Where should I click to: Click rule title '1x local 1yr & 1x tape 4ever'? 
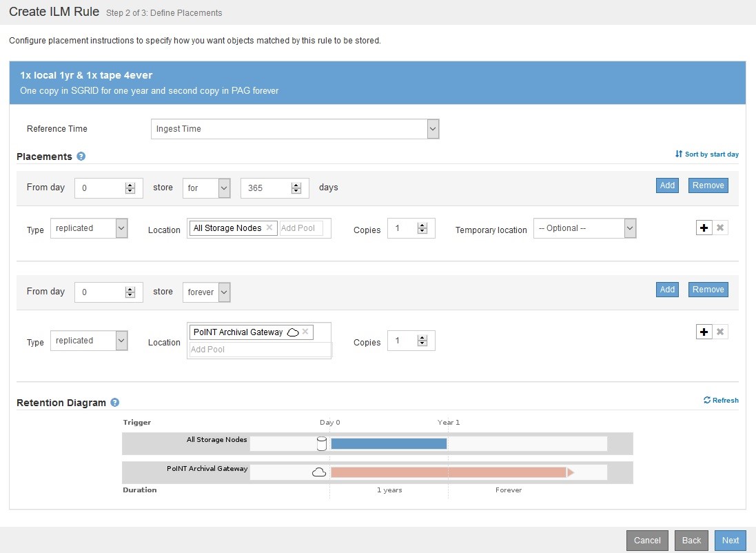[x=86, y=75]
